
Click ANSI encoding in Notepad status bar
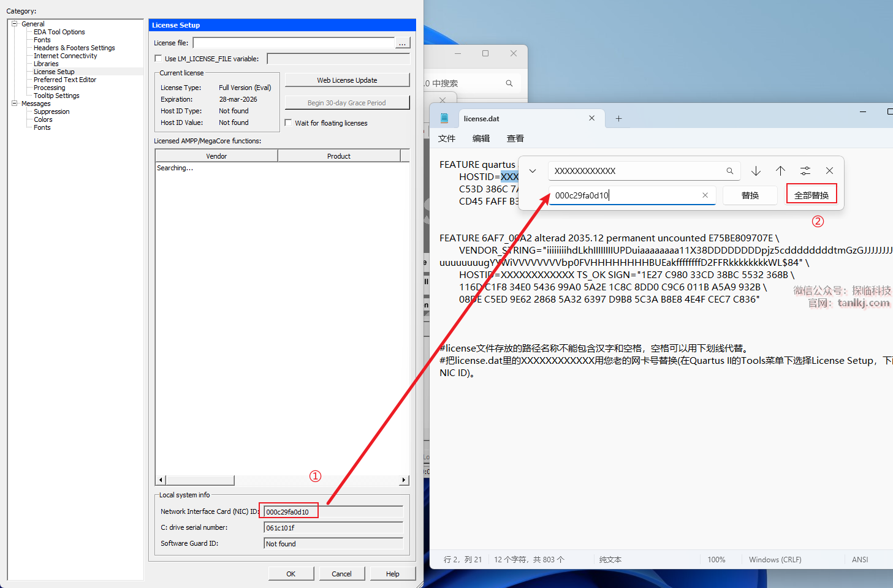(860, 560)
